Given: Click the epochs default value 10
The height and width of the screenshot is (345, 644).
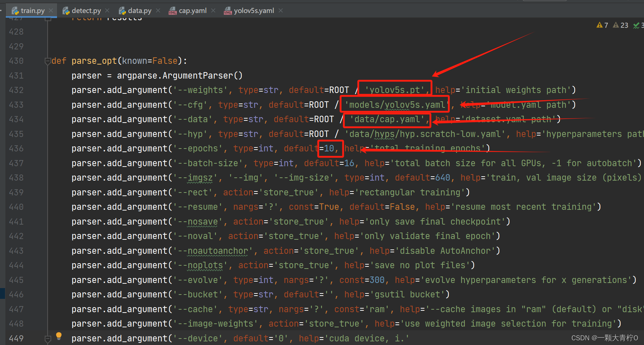Looking at the screenshot, I should pyautogui.click(x=329, y=149).
